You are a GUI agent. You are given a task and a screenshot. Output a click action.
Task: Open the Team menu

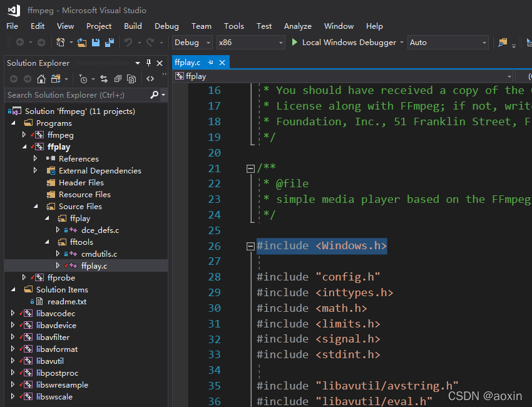[201, 26]
